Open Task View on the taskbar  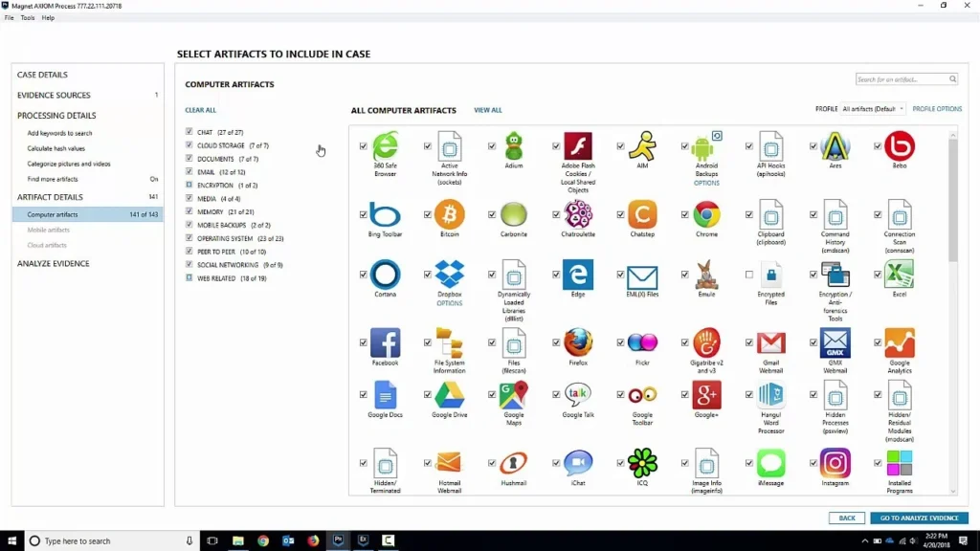[212, 541]
